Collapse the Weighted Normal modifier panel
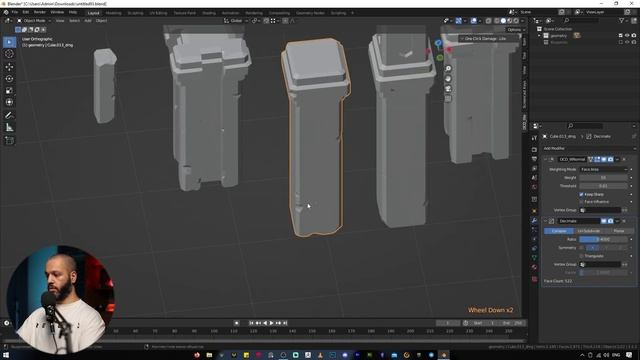 (x=546, y=159)
